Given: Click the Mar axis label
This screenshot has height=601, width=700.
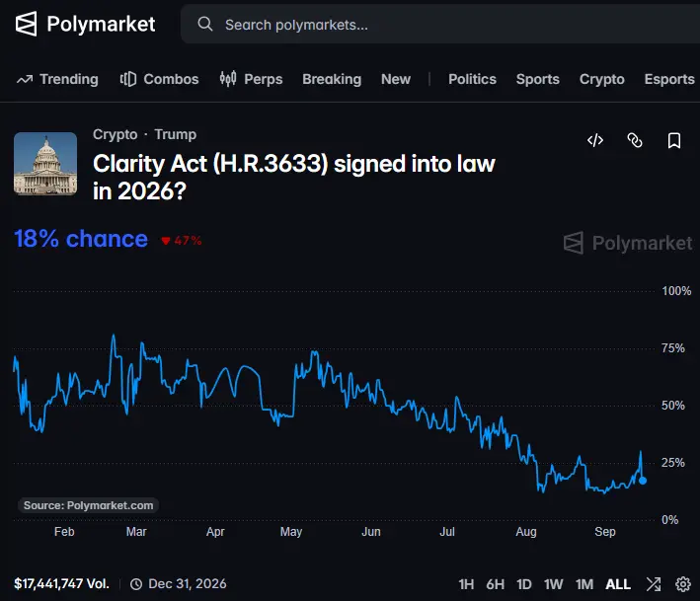Looking at the screenshot, I should coord(136,532).
